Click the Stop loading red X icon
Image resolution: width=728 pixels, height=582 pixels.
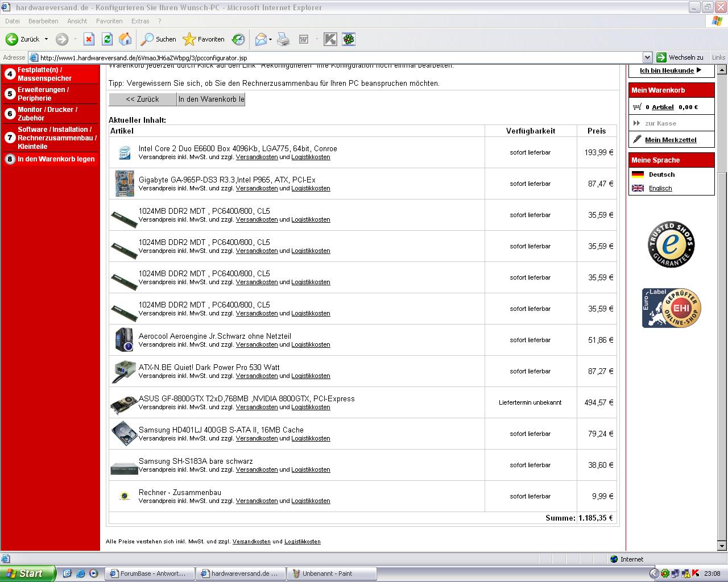pos(89,39)
